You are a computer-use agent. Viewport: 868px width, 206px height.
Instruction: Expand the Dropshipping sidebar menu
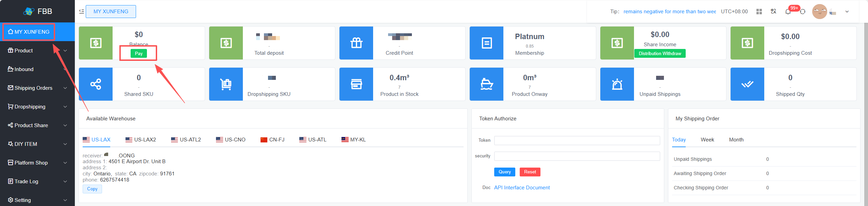pos(37,107)
